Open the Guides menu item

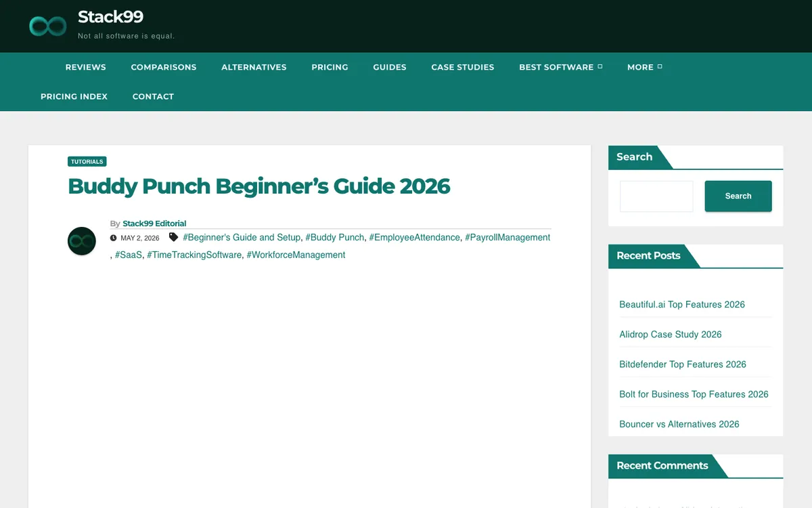[x=390, y=67]
